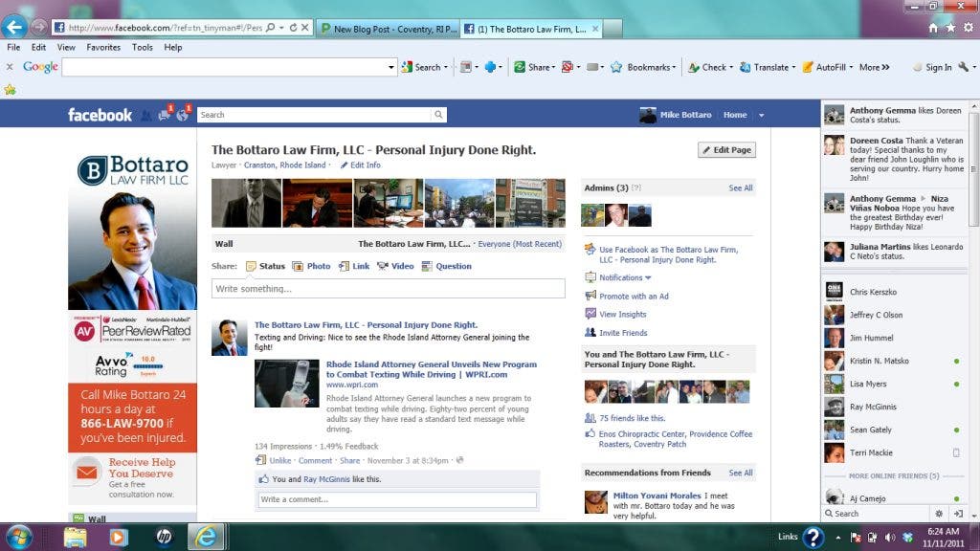Select The Bottaro Law Firm browser tab
The height and width of the screenshot is (551, 980).
pyautogui.click(x=531, y=29)
